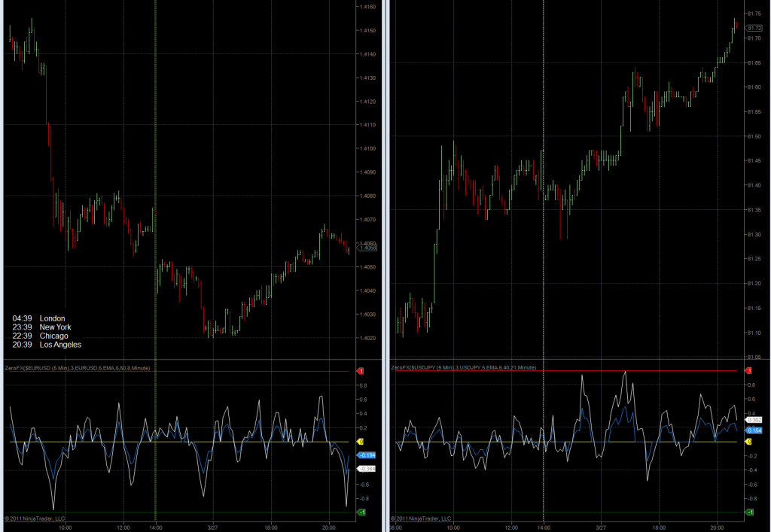Viewport: 771px width, 532px height.
Task: Click the Los Angeles 20:39 clock entry
Action: pos(47,344)
